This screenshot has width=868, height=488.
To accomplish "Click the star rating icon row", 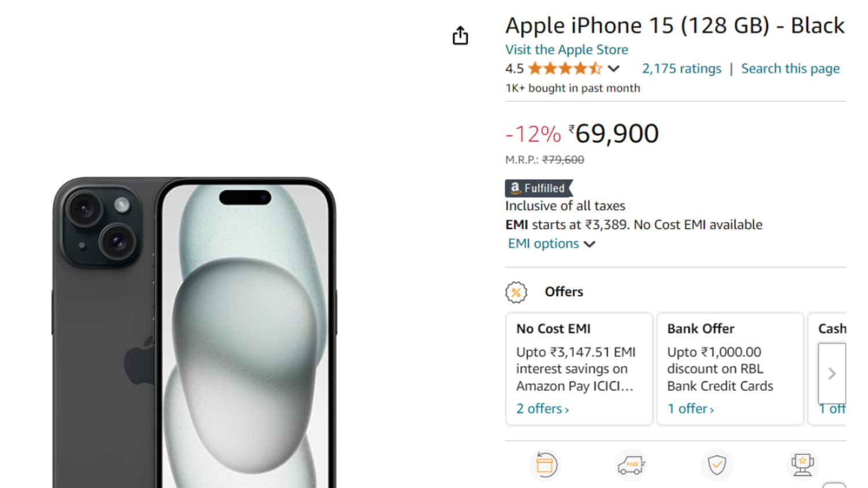I will pyautogui.click(x=564, y=68).
